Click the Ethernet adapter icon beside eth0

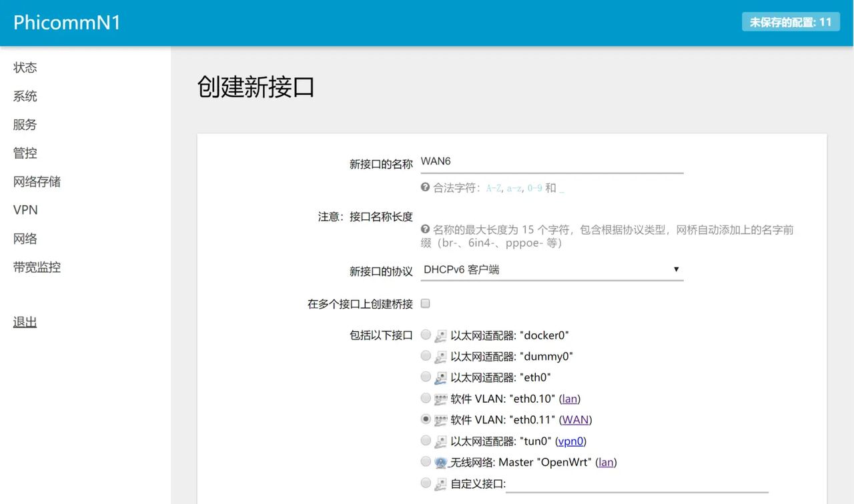point(440,377)
